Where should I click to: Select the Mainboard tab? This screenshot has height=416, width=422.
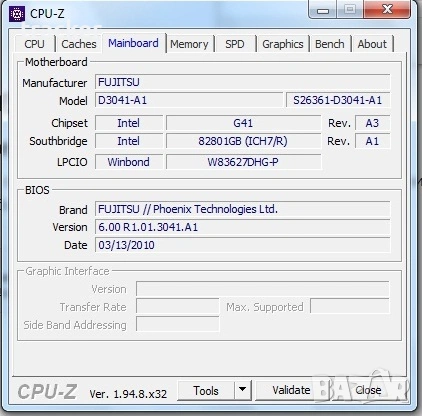coord(134,43)
